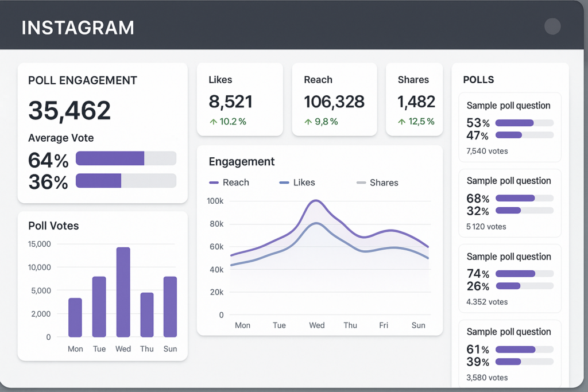
Task: Click the Wednesday bar in Poll Votes
Action: [x=123, y=292]
